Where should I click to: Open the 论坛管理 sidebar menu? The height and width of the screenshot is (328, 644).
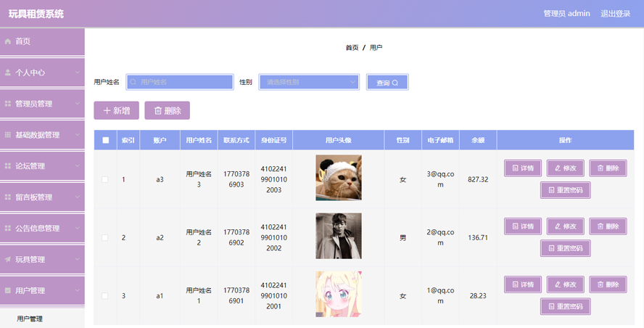point(42,166)
